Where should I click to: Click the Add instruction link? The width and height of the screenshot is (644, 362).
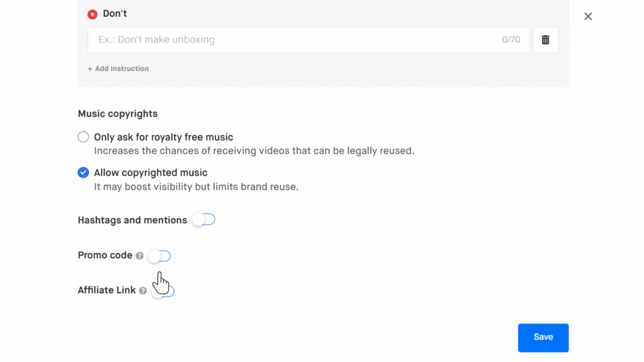point(118,69)
